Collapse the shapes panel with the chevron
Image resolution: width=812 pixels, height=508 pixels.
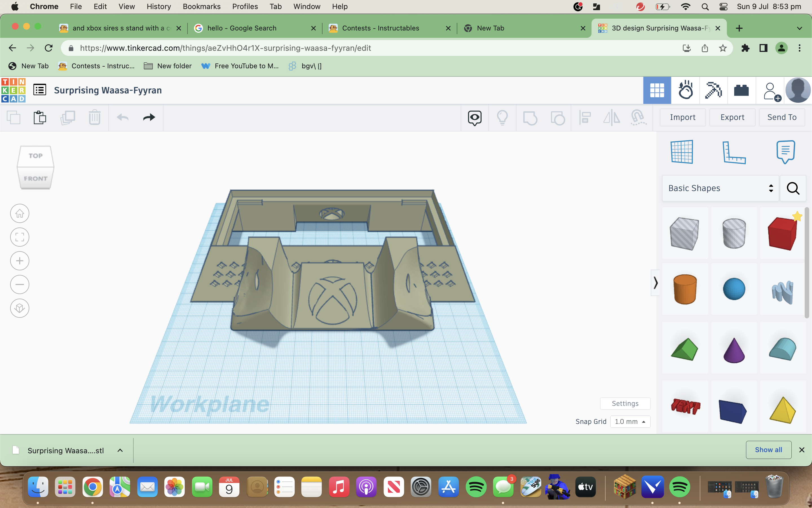click(x=655, y=283)
